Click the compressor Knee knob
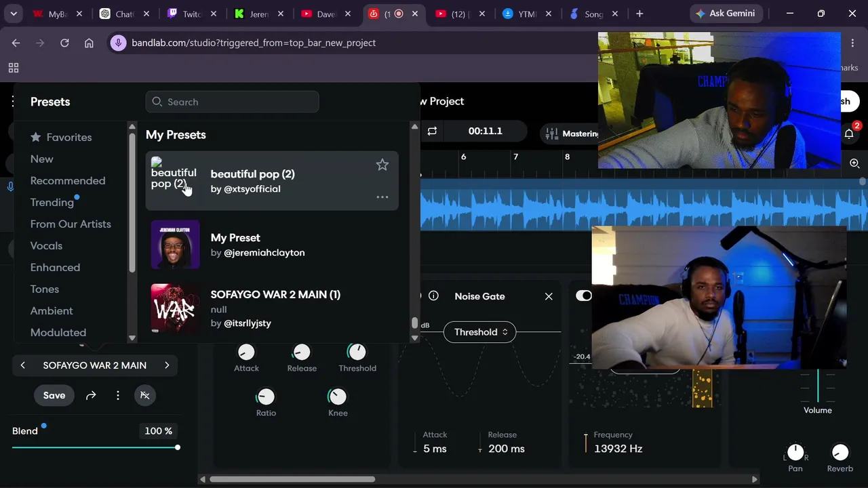Screen dimensions: 868x488 coord(337,396)
